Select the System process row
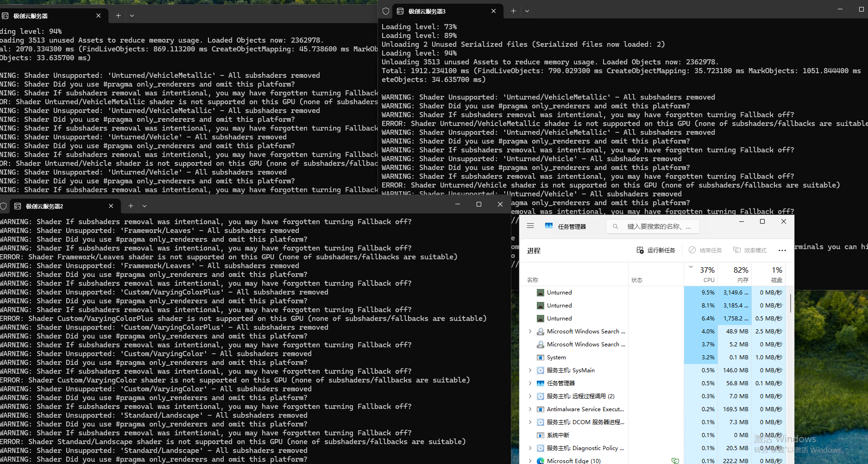 coord(653,357)
